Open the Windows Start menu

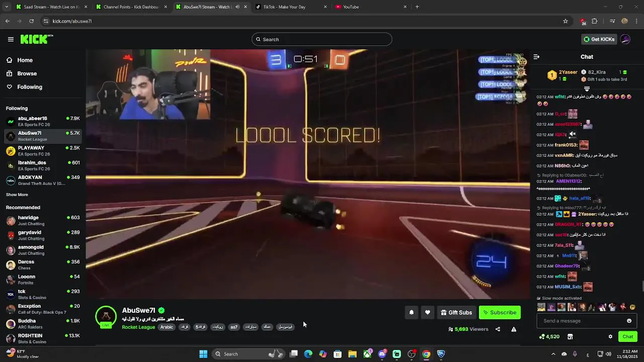(203, 354)
